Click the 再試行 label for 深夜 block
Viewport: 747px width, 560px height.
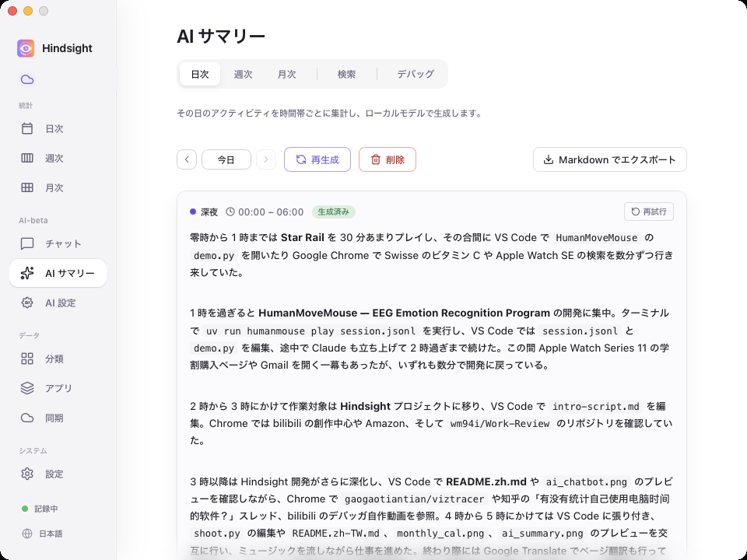pos(654,212)
